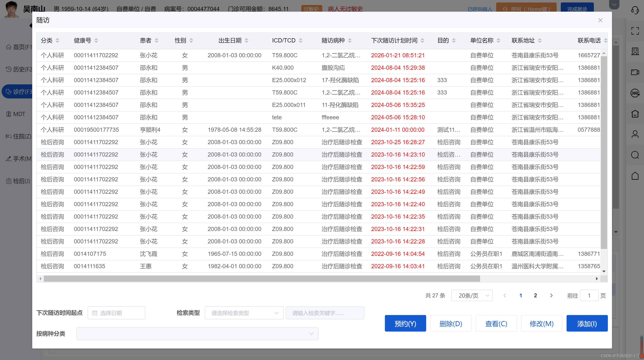Click the 添加(I) button
This screenshot has width=644, height=360.
point(587,323)
